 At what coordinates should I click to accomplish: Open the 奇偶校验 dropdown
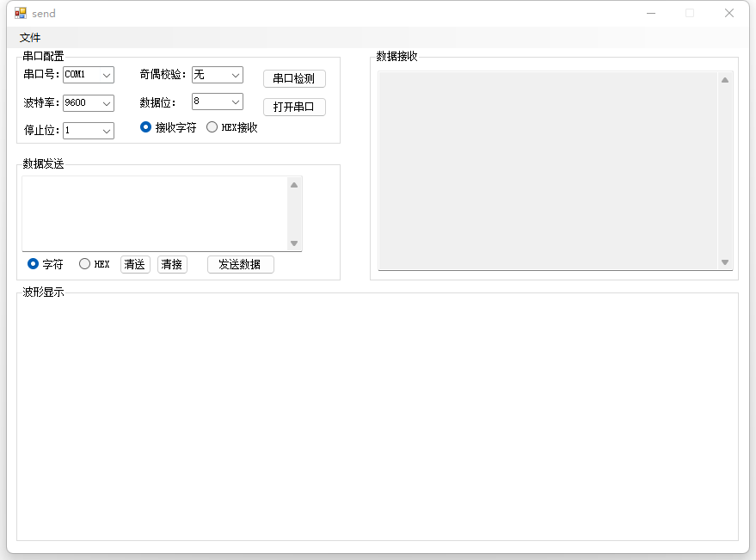click(x=218, y=75)
